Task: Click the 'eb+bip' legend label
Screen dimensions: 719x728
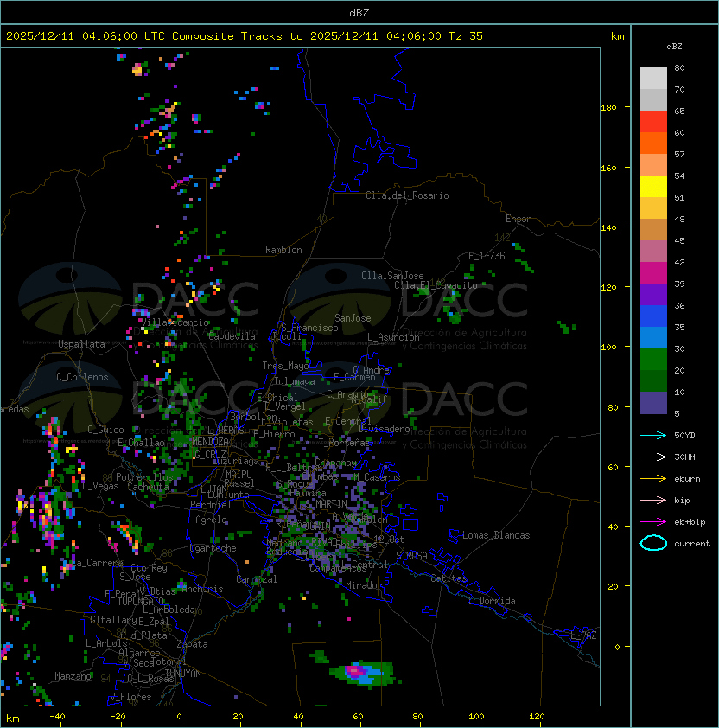Action: click(690, 522)
